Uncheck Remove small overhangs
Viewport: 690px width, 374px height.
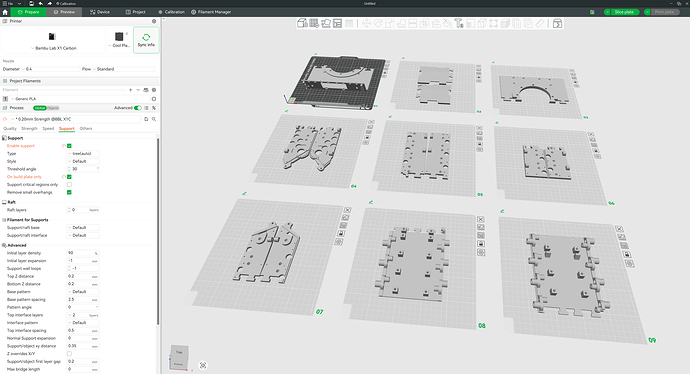point(69,192)
